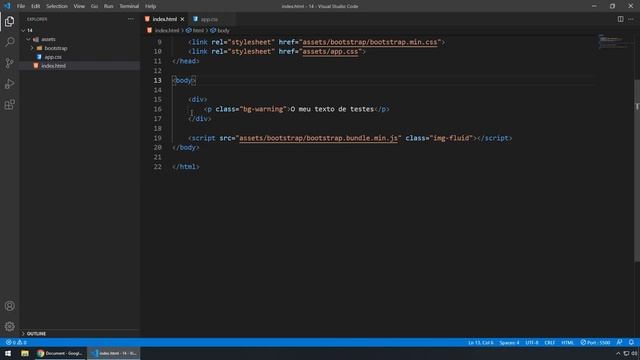Close the index.html tab
This screenshot has height=360, width=640.
(x=182, y=19)
